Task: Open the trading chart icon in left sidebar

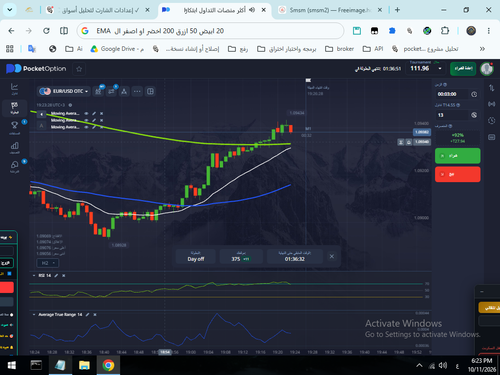Action: pyautogui.click(x=14, y=88)
